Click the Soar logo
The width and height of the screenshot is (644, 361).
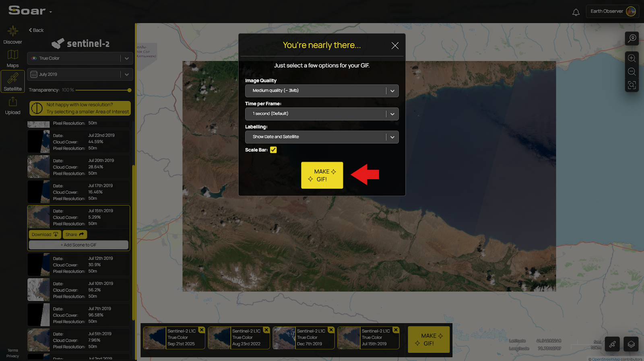[27, 10]
